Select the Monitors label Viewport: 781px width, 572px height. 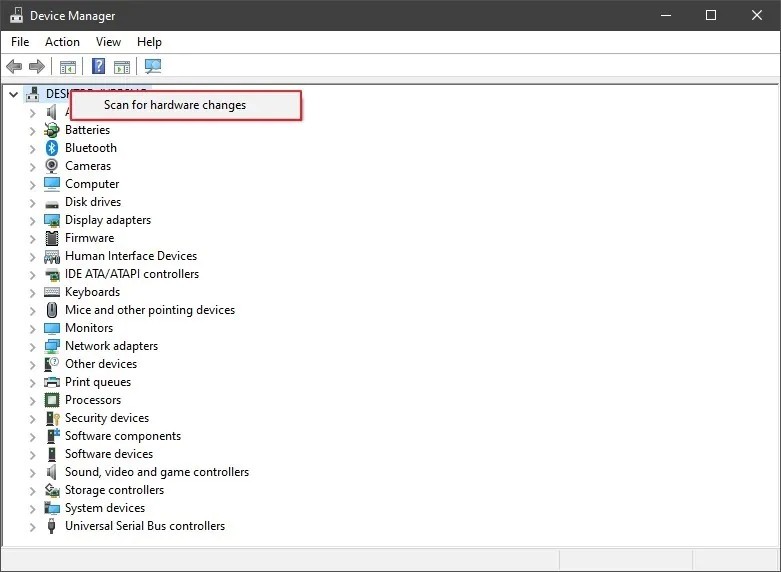click(89, 328)
